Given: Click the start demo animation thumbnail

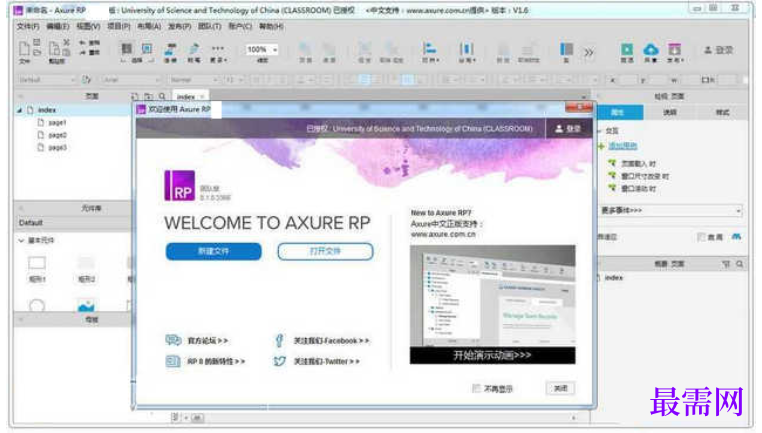Looking at the screenshot, I should tap(492, 305).
